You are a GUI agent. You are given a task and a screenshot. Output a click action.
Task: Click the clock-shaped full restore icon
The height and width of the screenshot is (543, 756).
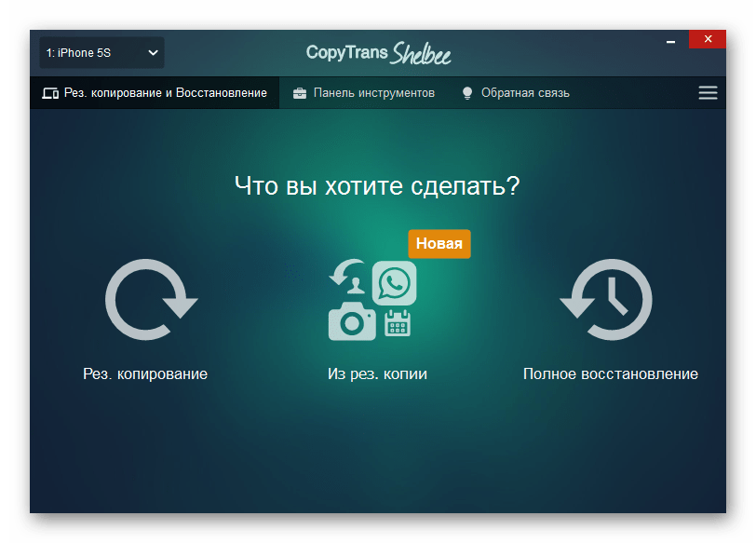pos(606,300)
